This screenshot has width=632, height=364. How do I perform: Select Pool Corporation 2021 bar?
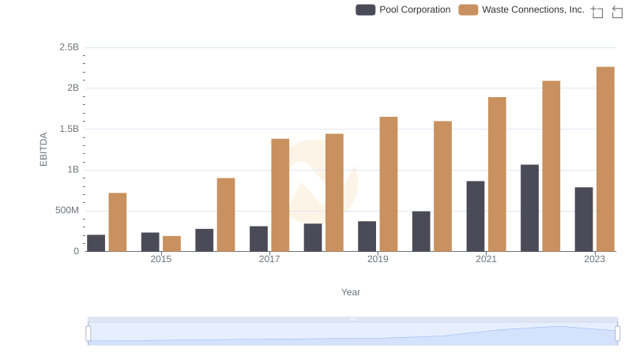pos(476,216)
